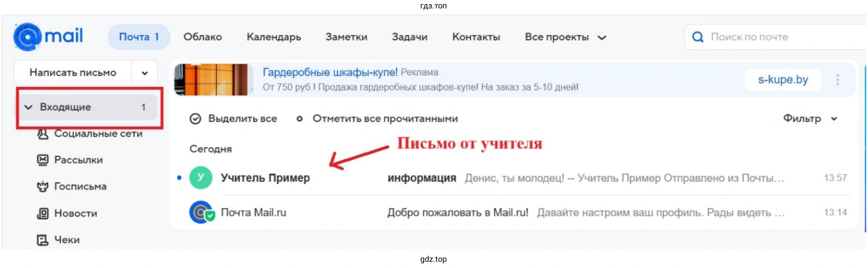Click the Чеки receipt icon
This screenshot has width=868, height=268.
(43, 240)
